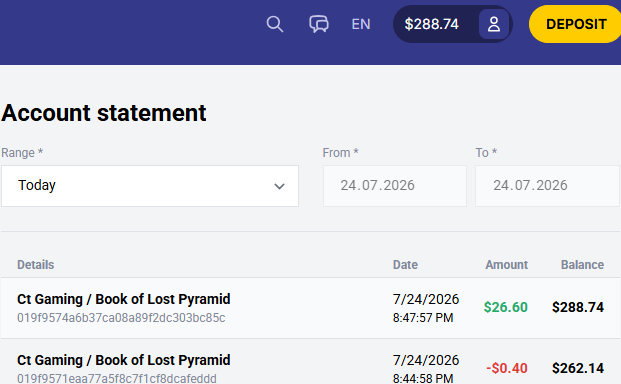Open first Book of Lost Pyramid transaction

(310, 308)
